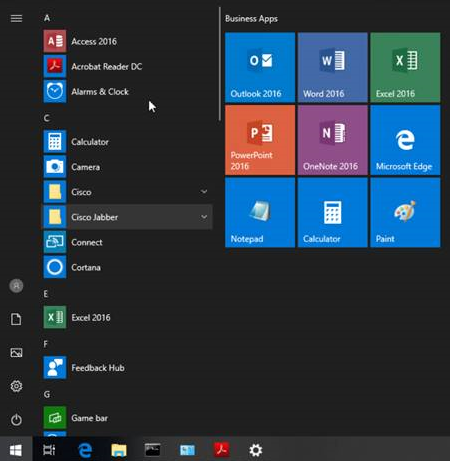The image size is (450, 461).
Task: Open the Outlook 2016 tile
Action: pyautogui.click(x=260, y=67)
